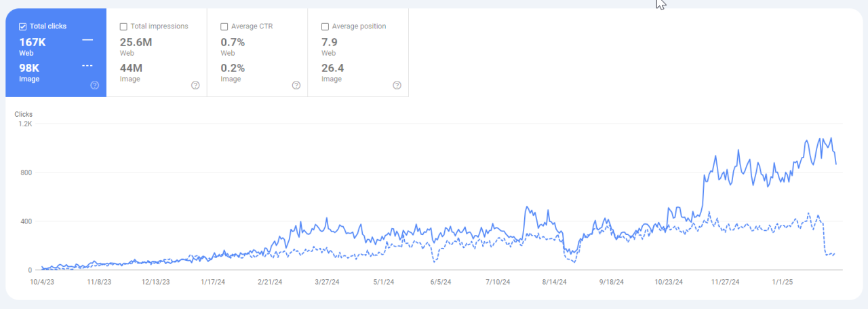Open help icon in Total impressions card

(x=195, y=86)
